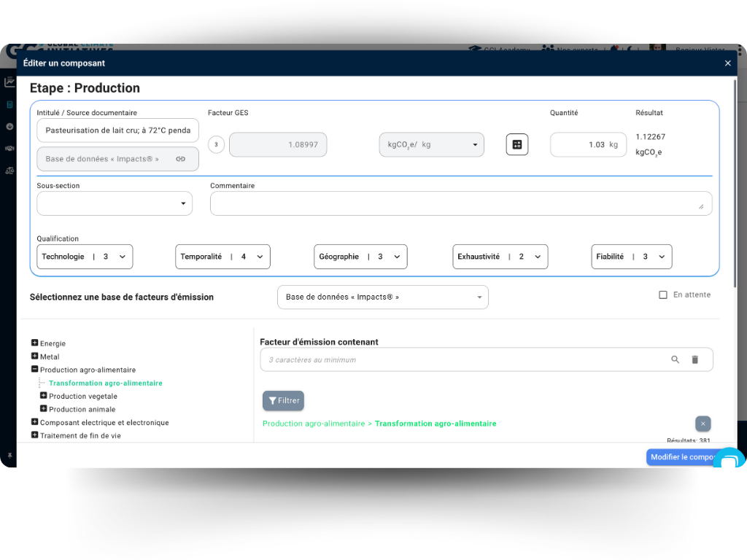Expand the Energie tree node
This screenshot has width=747, height=560.
coord(34,343)
